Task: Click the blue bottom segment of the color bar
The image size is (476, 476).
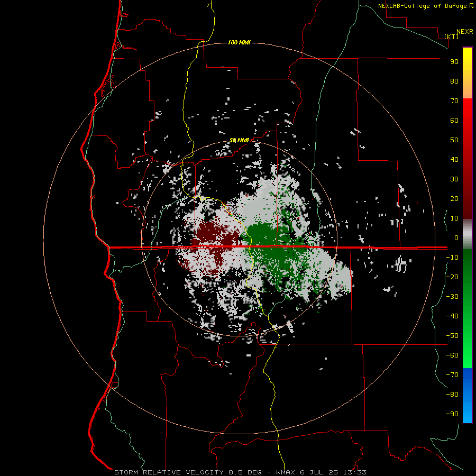Action: pyautogui.click(x=467, y=395)
